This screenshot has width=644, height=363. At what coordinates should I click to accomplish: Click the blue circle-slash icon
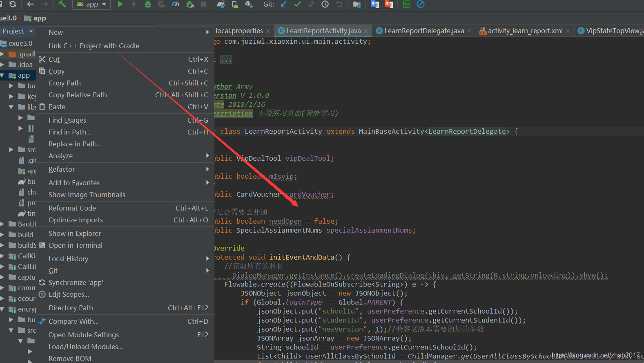421,4
